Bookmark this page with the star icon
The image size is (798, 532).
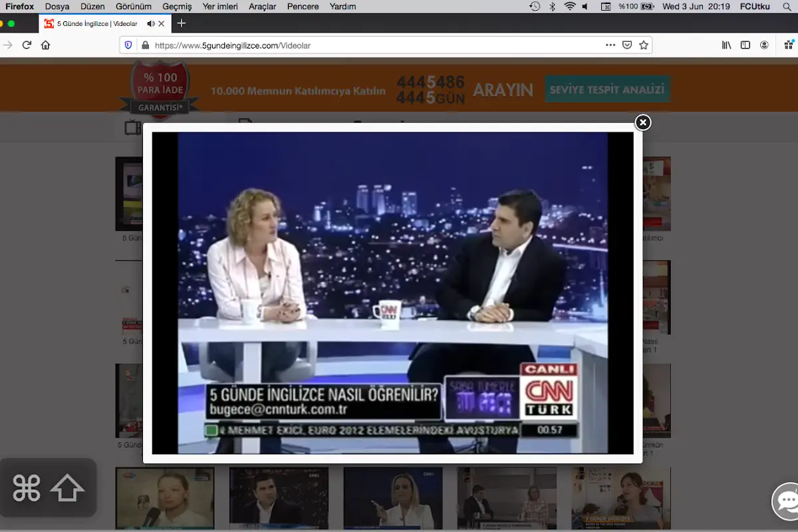[x=643, y=45]
